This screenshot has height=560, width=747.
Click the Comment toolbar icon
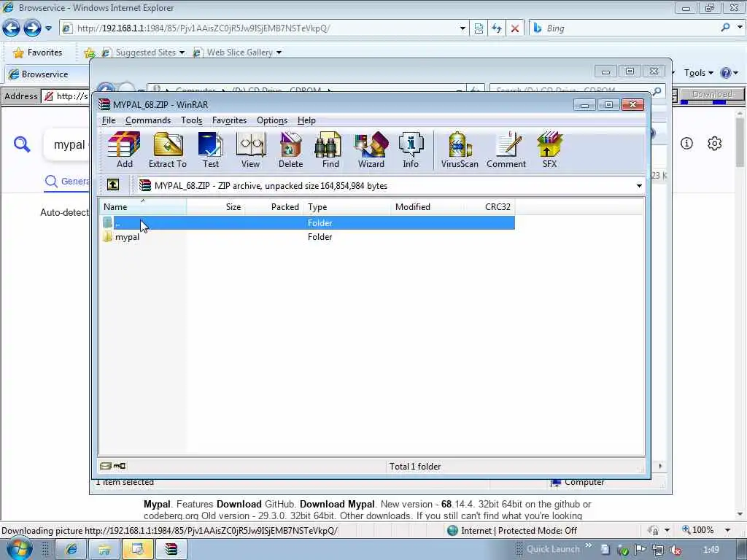click(x=506, y=149)
